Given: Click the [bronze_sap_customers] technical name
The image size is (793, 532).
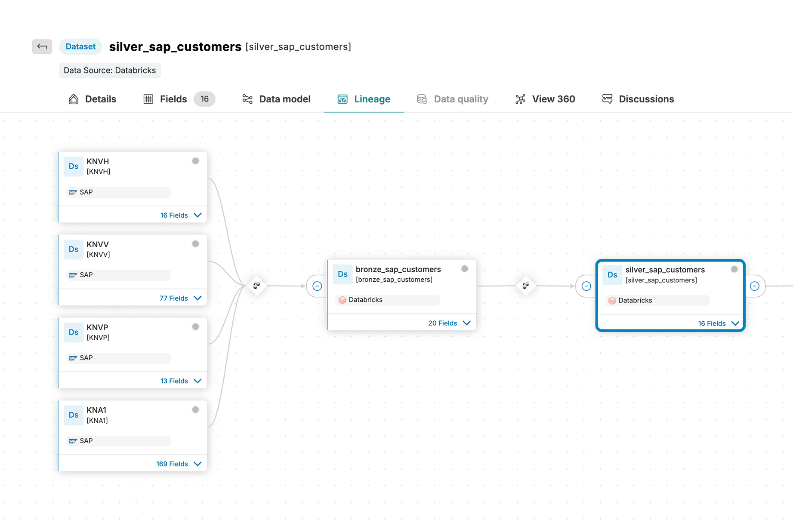Looking at the screenshot, I should [394, 280].
